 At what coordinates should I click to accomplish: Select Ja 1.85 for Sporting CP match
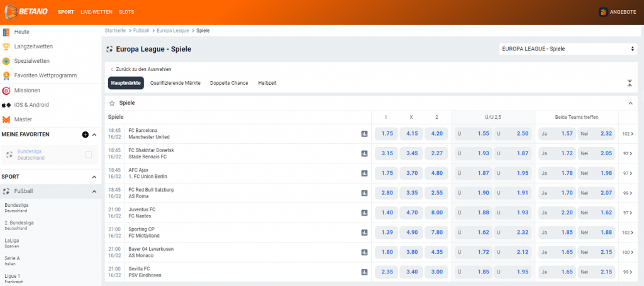click(557, 232)
